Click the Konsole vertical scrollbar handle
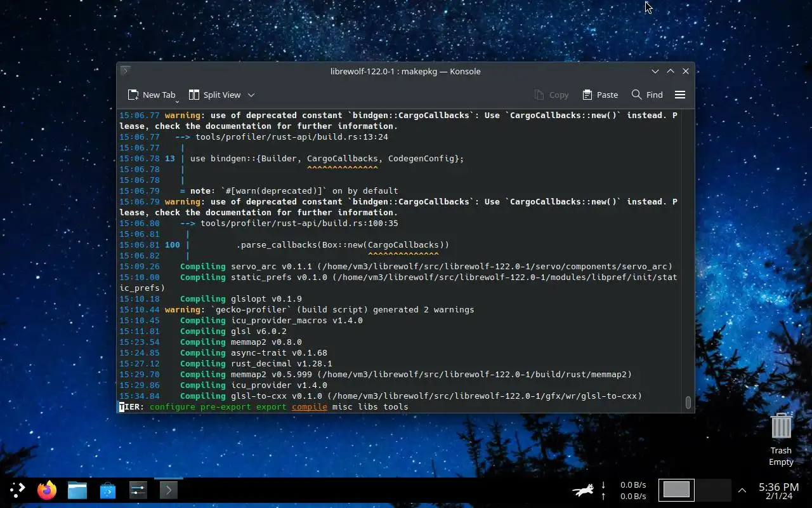 pyautogui.click(x=688, y=403)
